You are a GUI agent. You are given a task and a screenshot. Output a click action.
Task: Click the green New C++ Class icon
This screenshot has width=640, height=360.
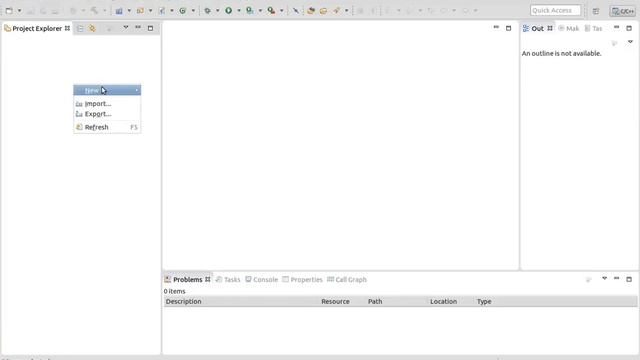(x=182, y=11)
